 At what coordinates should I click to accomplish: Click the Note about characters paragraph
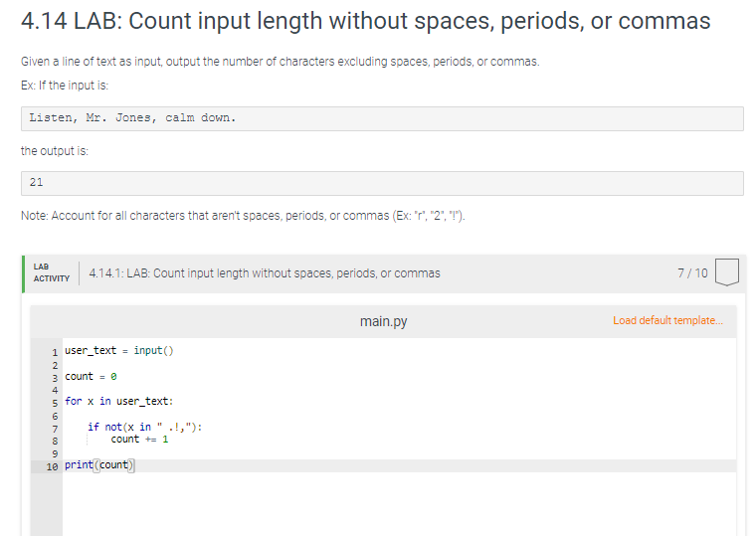(243, 216)
